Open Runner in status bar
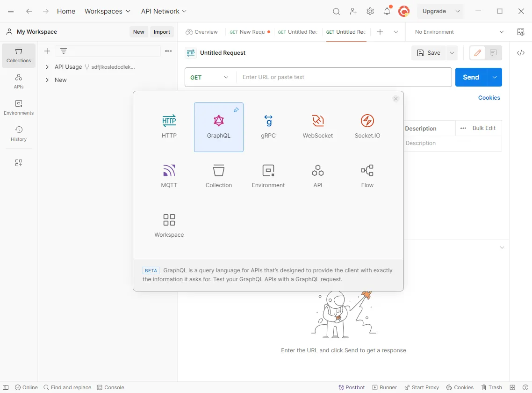The width and height of the screenshot is (532, 393). click(384, 387)
